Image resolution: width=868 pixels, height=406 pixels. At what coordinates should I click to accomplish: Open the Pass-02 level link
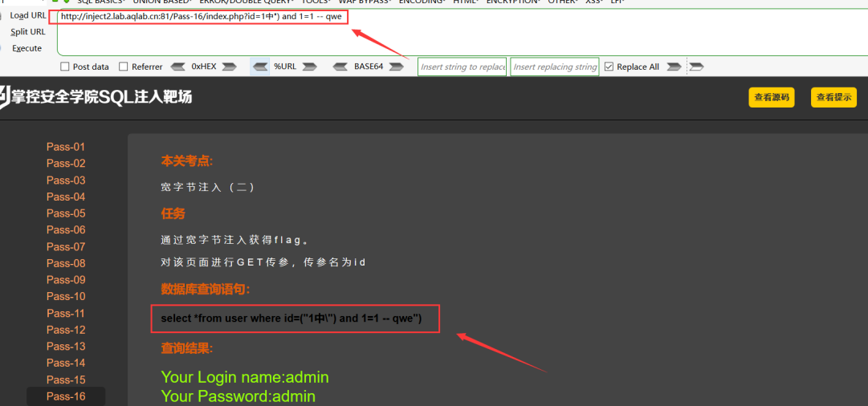[66, 164]
